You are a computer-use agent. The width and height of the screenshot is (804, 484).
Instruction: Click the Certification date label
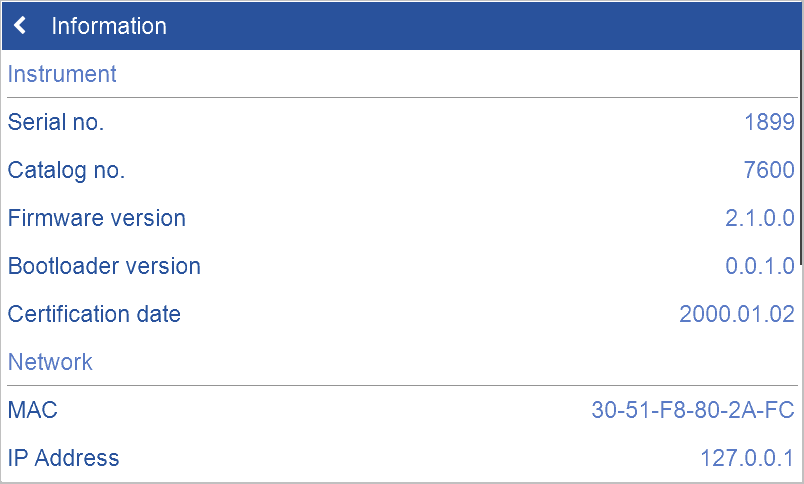[x=94, y=314]
